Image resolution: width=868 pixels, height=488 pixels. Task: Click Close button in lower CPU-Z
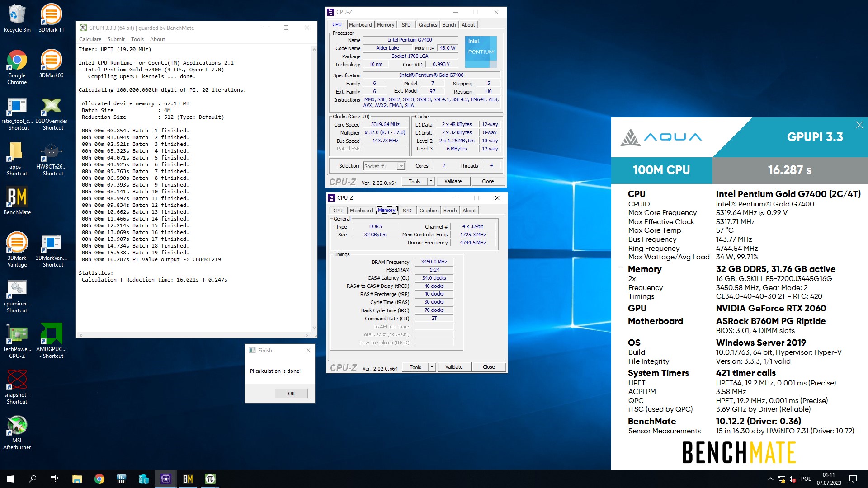[489, 367]
